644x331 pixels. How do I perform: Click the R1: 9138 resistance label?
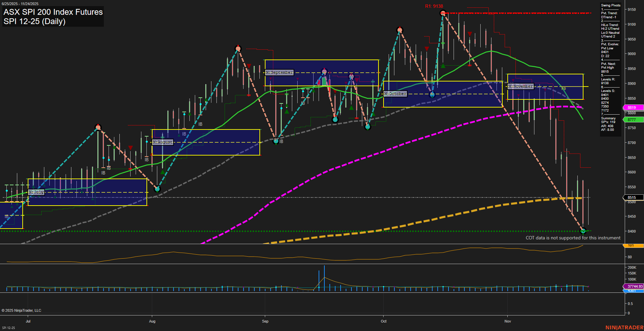434,6
